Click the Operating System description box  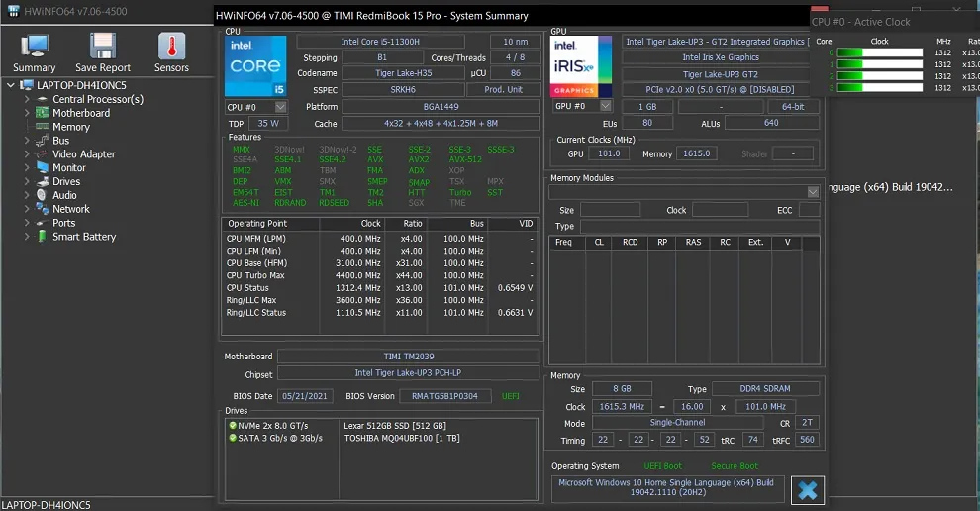pos(667,488)
